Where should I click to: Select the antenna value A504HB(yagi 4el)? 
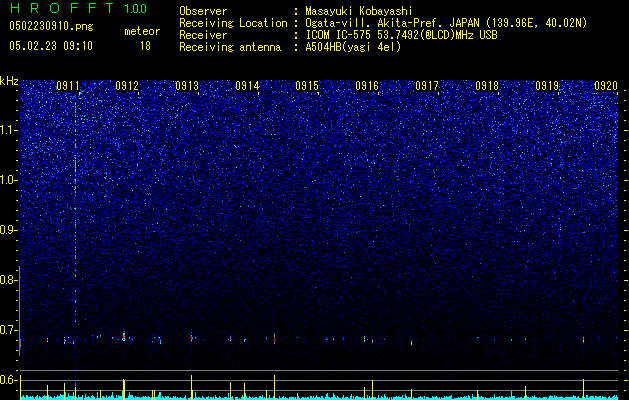(x=353, y=47)
